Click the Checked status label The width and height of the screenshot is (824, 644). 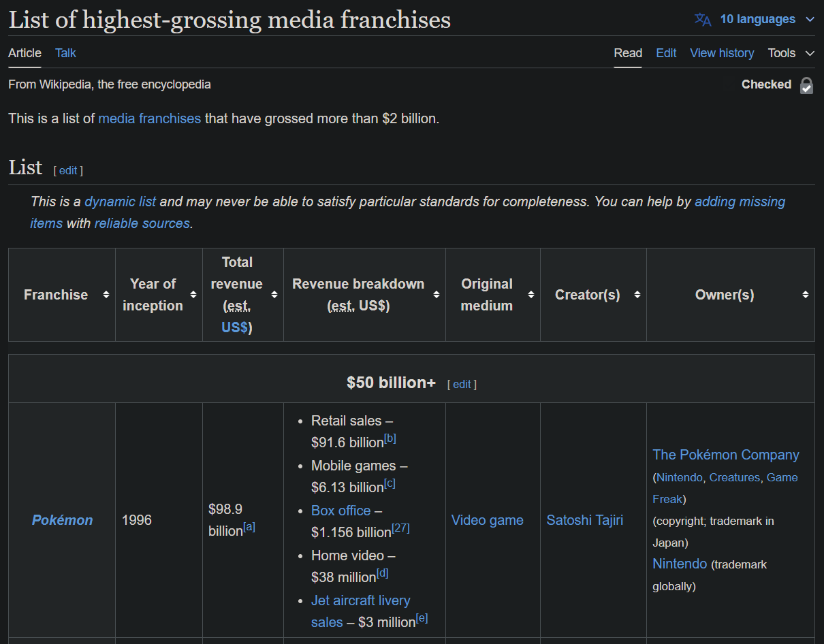pos(766,84)
